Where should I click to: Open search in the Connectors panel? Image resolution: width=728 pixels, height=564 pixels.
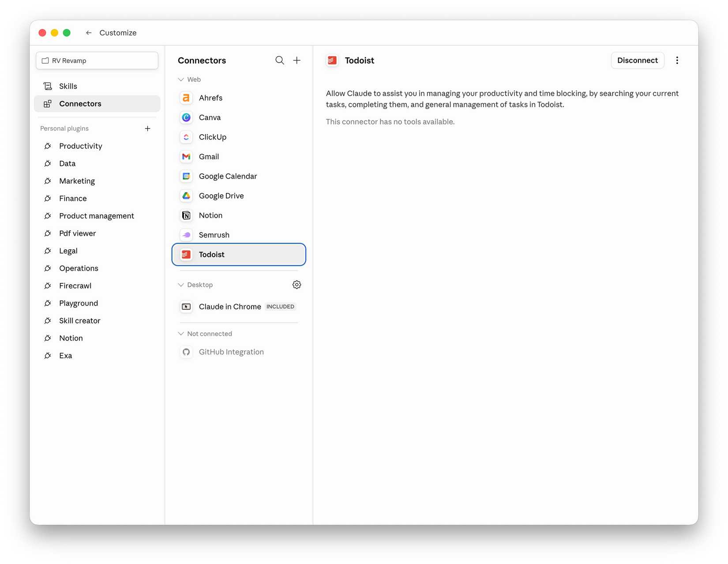pyautogui.click(x=280, y=60)
